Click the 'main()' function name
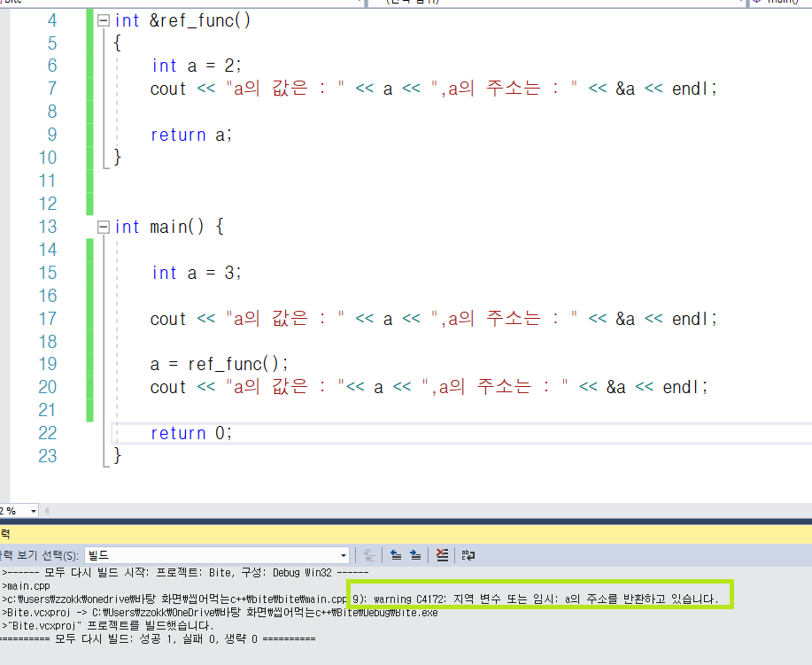 click(176, 227)
